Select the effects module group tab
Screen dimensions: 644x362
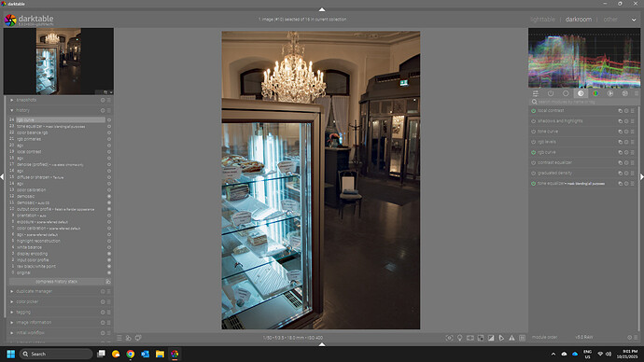624,93
